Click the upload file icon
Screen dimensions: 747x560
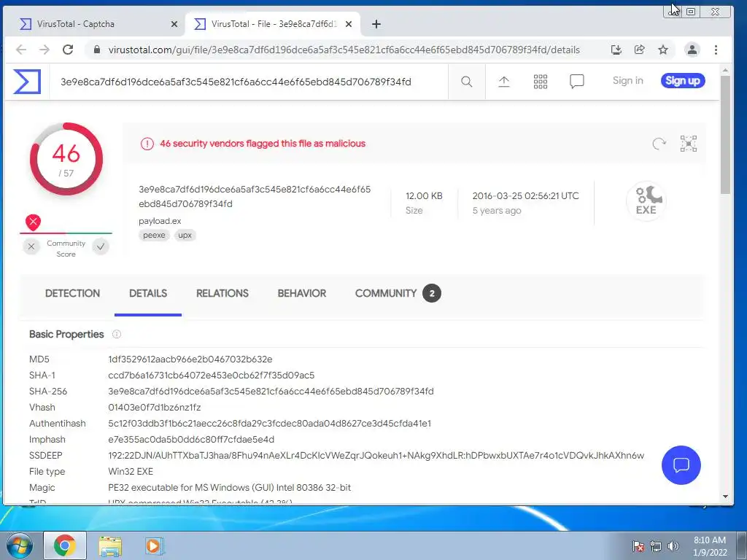pyautogui.click(x=503, y=82)
